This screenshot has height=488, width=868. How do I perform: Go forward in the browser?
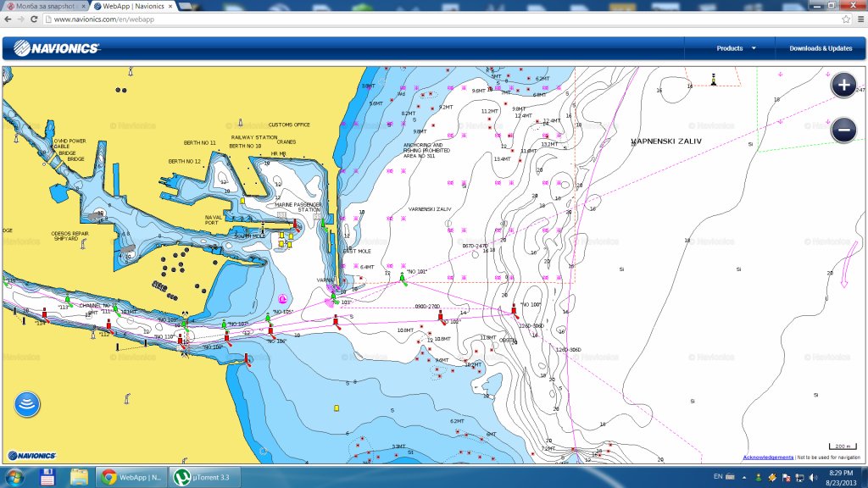point(21,19)
